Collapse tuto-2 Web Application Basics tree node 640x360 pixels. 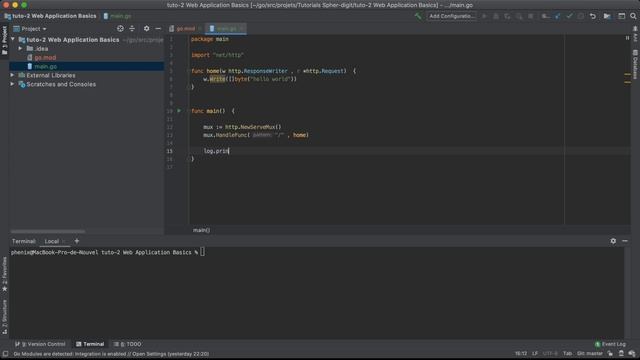[13, 40]
